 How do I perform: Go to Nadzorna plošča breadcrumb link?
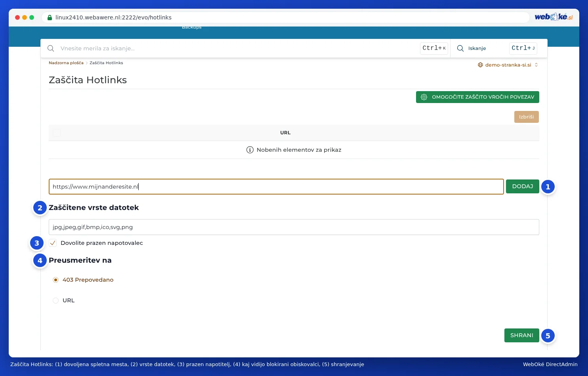(66, 63)
